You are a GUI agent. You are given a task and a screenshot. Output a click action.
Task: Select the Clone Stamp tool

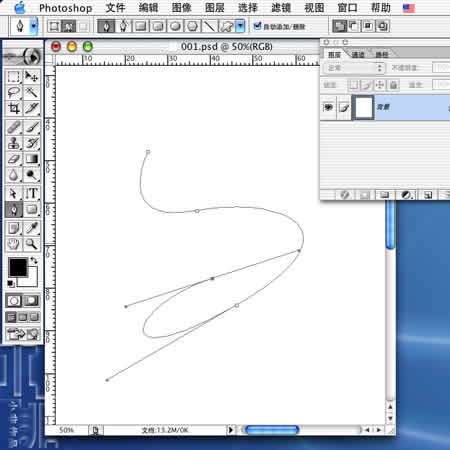point(13,143)
